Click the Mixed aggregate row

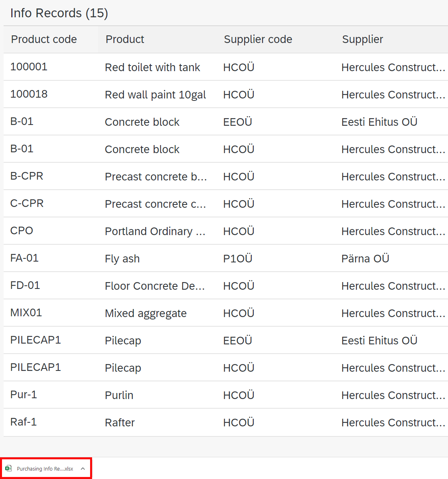pos(226,313)
